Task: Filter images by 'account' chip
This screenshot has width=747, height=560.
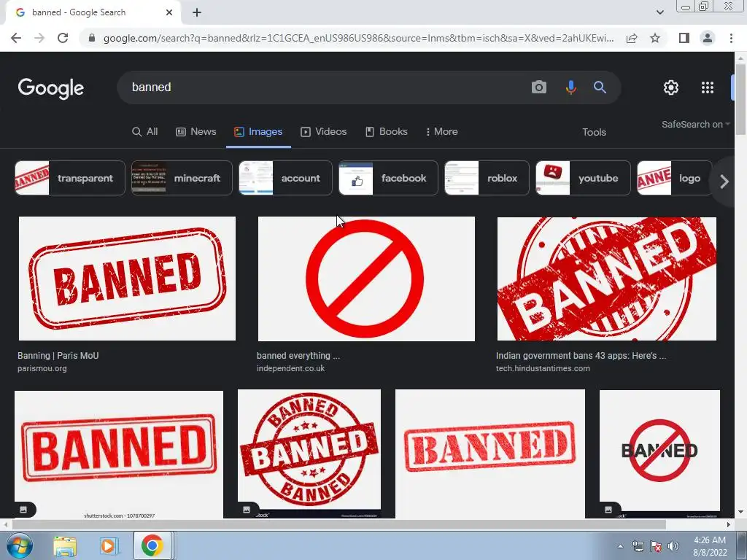Action: point(285,178)
